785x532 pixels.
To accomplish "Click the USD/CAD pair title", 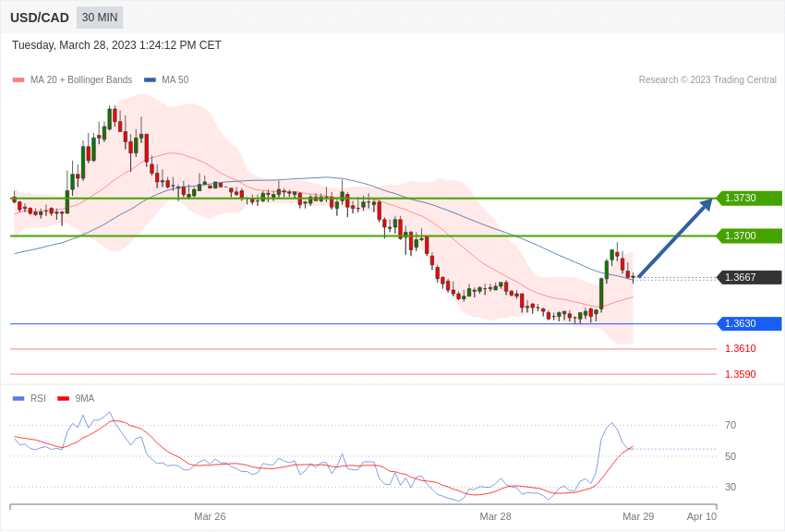I will [x=40, y=18].
